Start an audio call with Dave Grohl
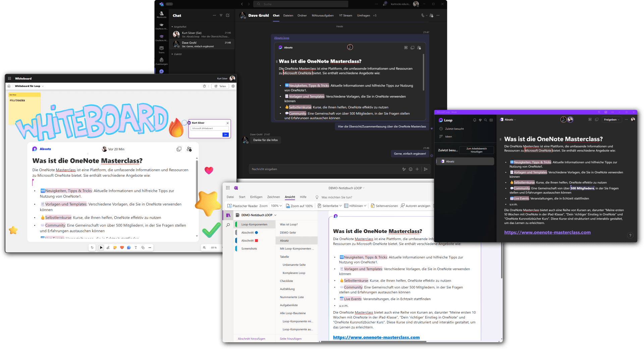 423,15
